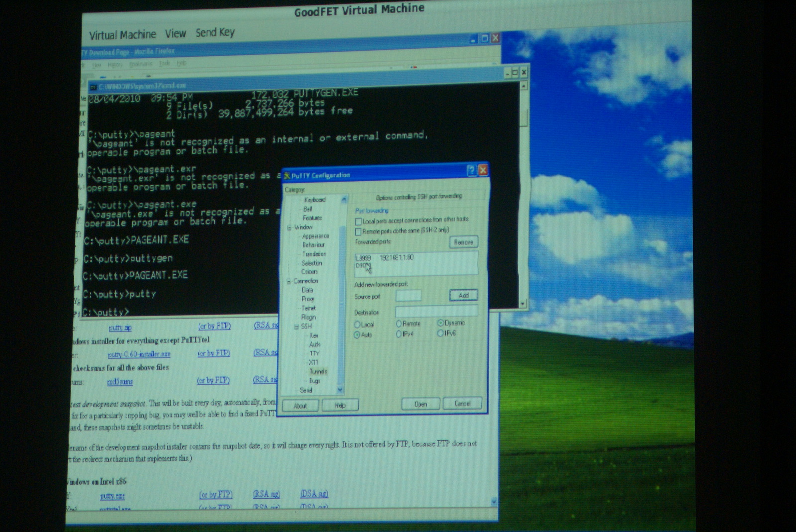This screenshot has height=532, width=796.
Task: Check Remote ports do the same option
Action: (358, 232)
